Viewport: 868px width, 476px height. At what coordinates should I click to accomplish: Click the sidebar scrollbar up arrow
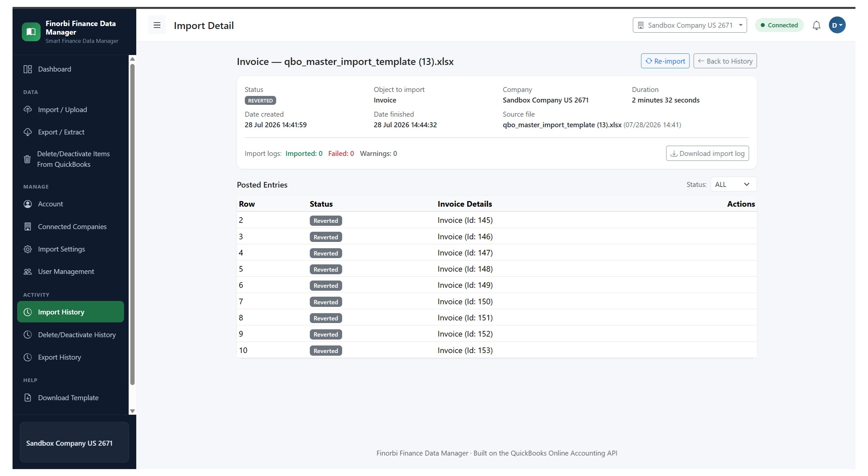click(132, 59)
